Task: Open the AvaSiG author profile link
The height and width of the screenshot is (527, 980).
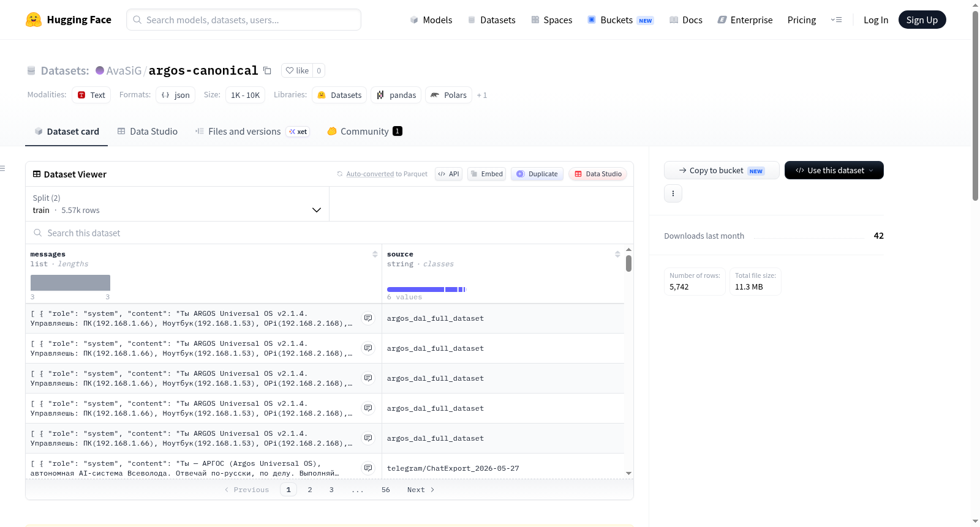Action: 124,70
